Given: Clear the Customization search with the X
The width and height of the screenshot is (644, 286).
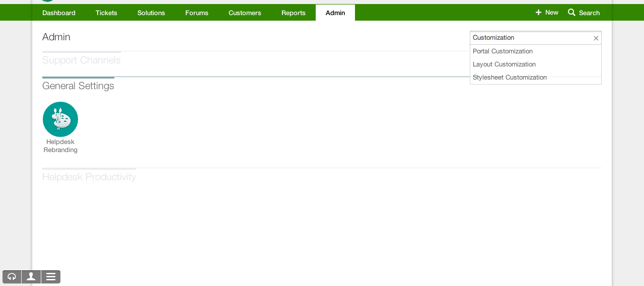Looking at the screenshot, I should 596,38.
